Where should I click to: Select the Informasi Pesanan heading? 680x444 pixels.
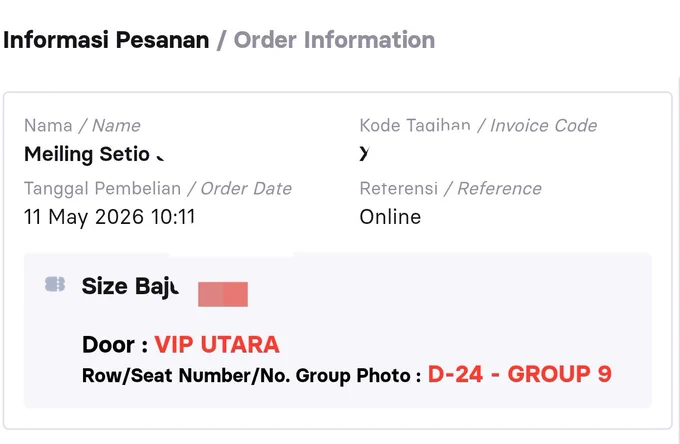point(106,40)
